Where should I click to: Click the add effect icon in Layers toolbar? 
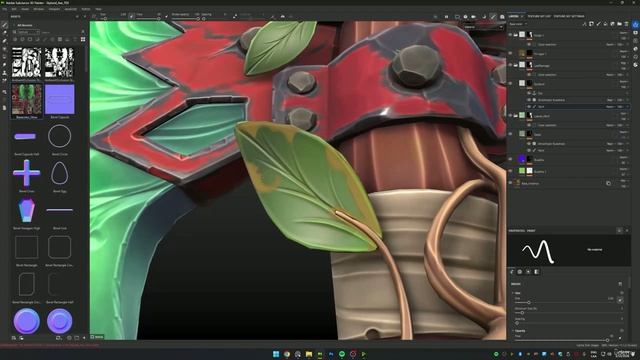tap(584, 24)
